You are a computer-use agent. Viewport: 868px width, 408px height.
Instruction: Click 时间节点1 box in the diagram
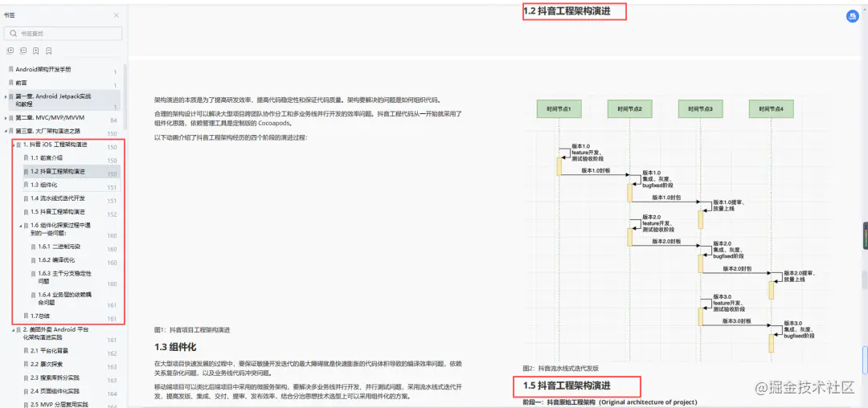(x=559, y=109)
